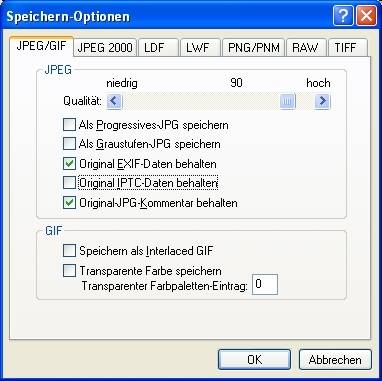Check Original IPTC-Daten behalten
This screenshot has height=381, width=382.
pos(69,183)
